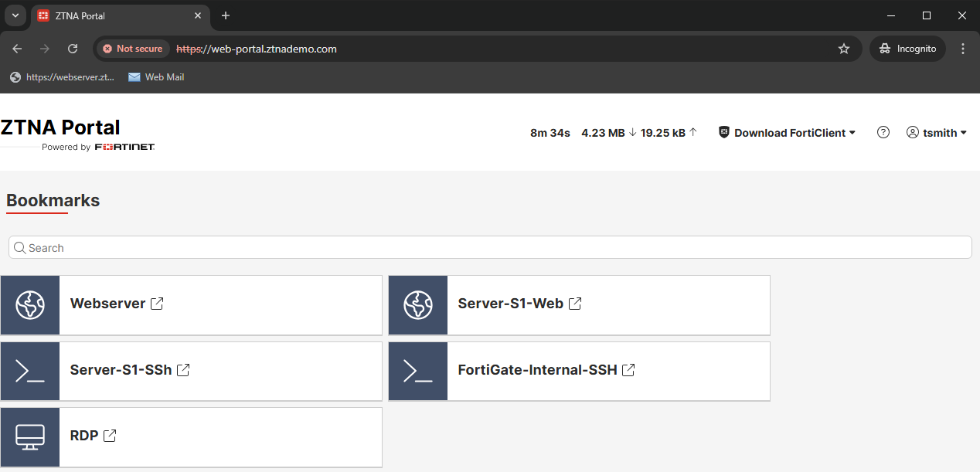The height and width of the screenshot is (472, 980).
Task: Open the Chrome three-dot menu
Action: point(963,48)
